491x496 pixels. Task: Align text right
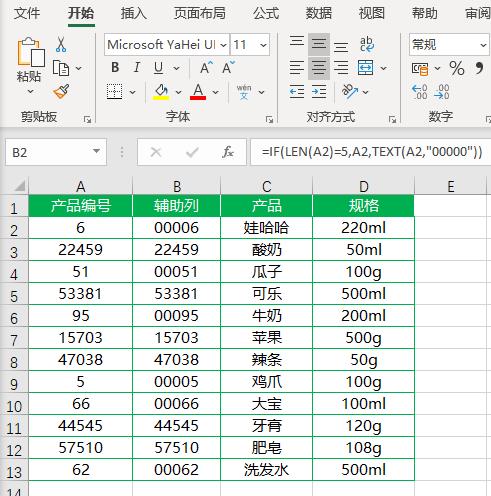click(341, 68)
